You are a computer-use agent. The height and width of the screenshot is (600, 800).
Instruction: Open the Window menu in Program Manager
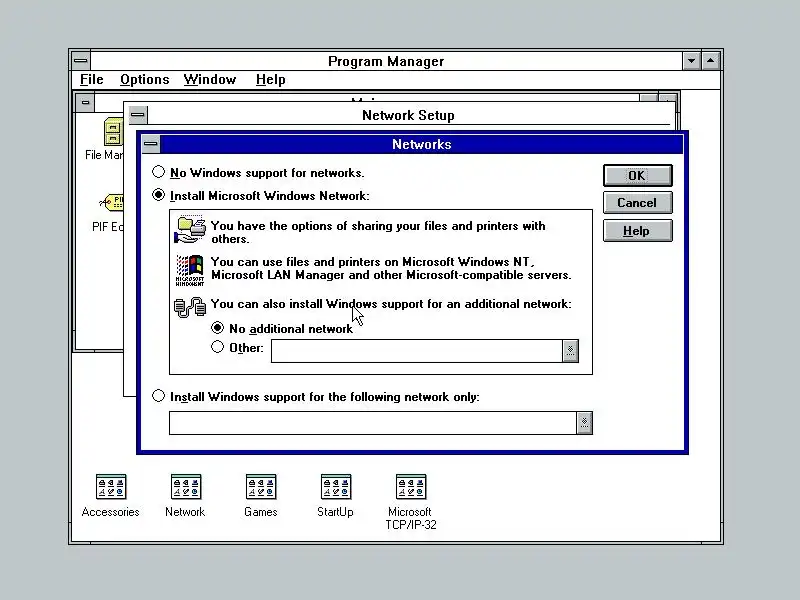pyautogui.click(x=210, y=80)
